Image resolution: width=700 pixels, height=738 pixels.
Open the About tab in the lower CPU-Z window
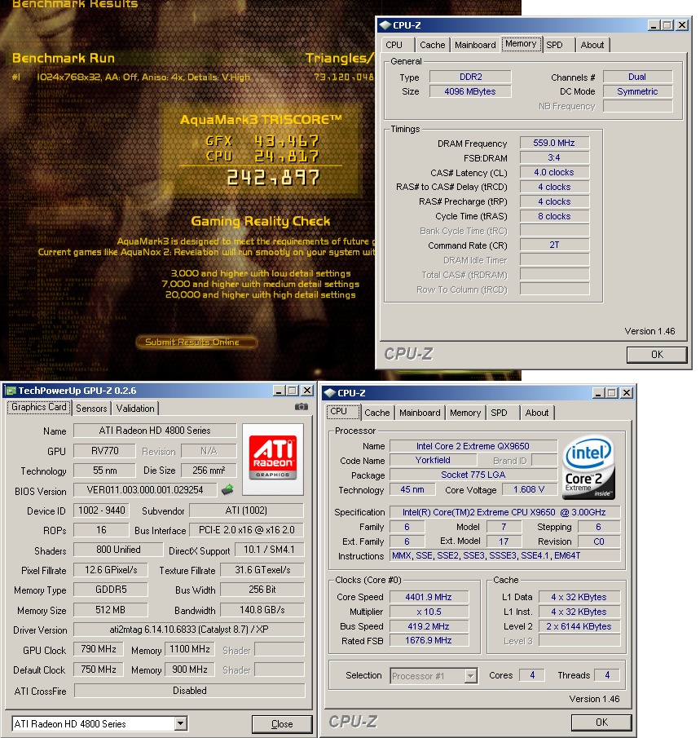pyautogui.click(x=536, y=413)
